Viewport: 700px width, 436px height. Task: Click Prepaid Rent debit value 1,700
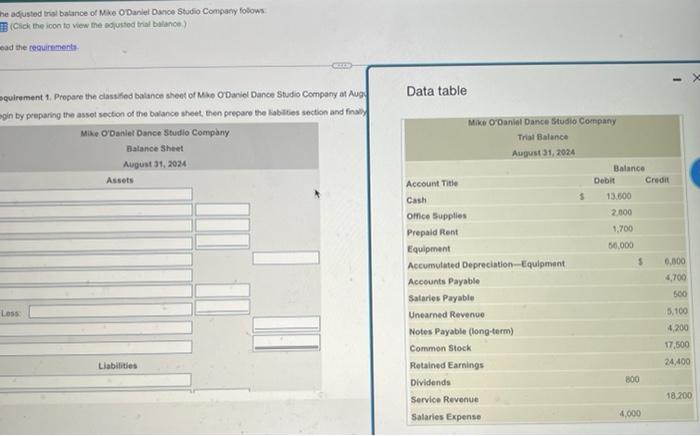(622, 229)
